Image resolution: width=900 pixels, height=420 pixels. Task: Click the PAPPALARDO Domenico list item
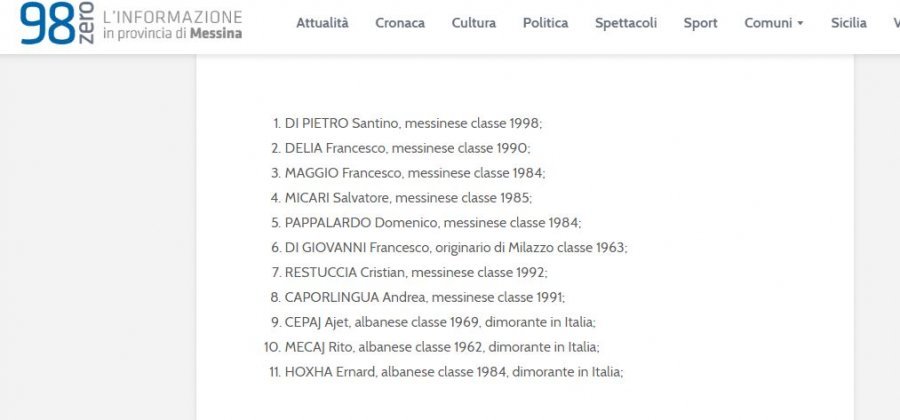point(432,223)
